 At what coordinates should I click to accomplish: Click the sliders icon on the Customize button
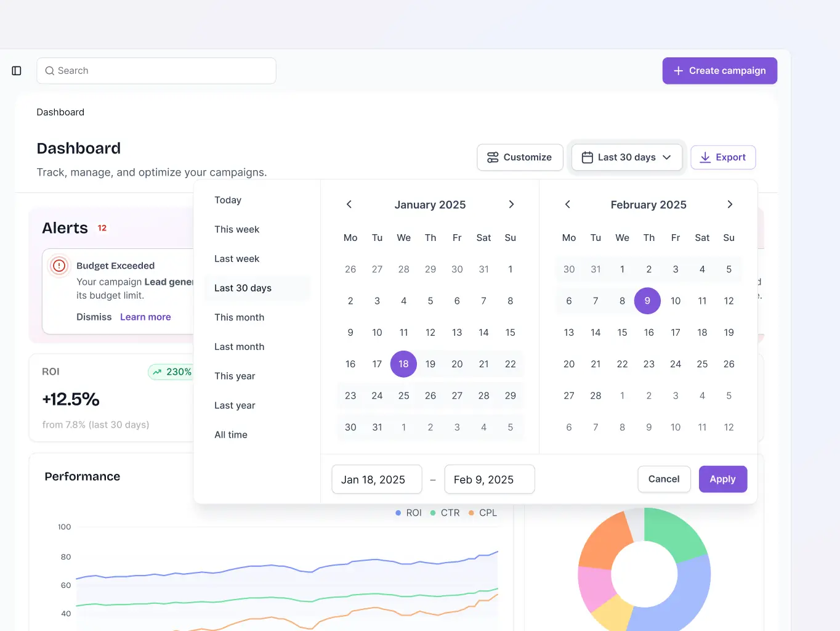492,157
